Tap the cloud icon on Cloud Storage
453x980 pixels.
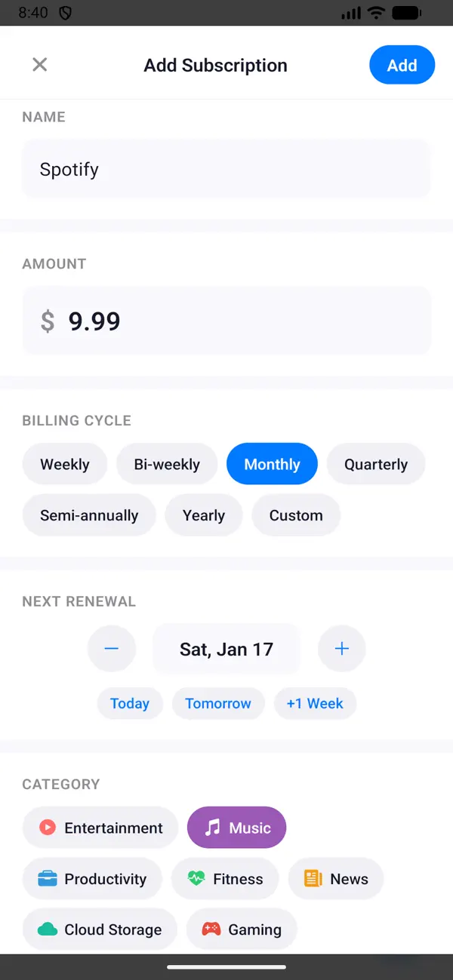coord(47,929)
